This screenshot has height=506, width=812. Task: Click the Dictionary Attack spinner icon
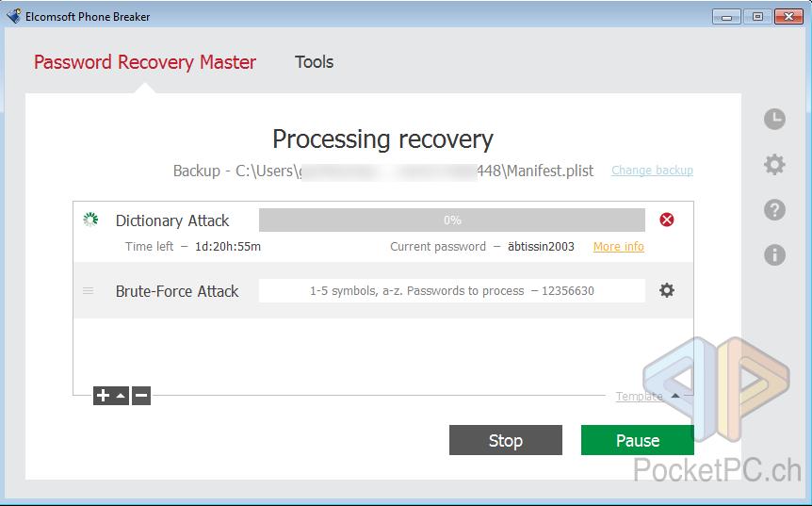pos(90,220)
